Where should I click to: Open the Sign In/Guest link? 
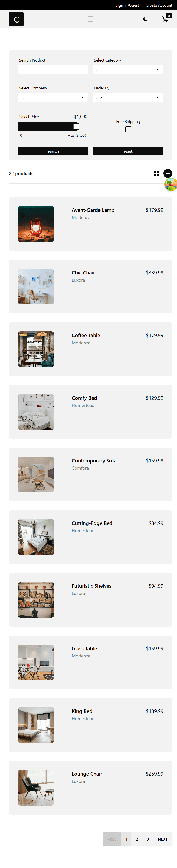pos(127,5)
